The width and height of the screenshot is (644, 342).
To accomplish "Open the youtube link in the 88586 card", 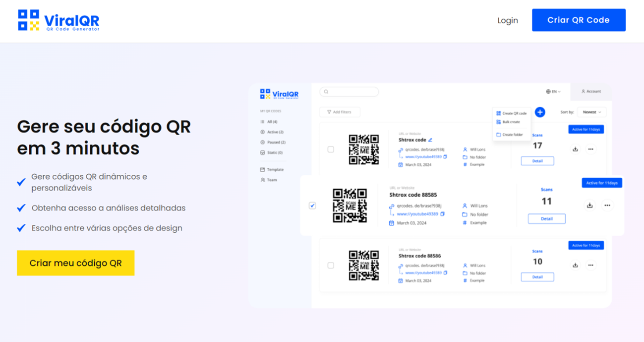I will [423, 273].
